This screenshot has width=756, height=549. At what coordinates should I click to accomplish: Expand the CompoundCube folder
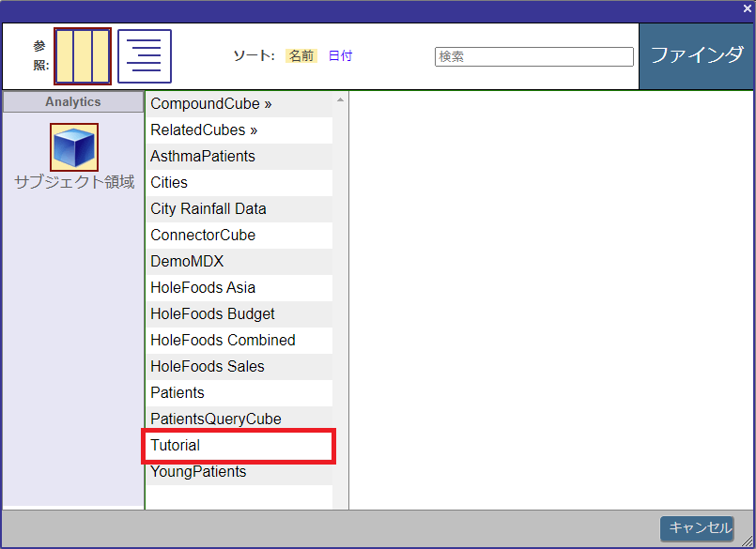coord(210,104)
